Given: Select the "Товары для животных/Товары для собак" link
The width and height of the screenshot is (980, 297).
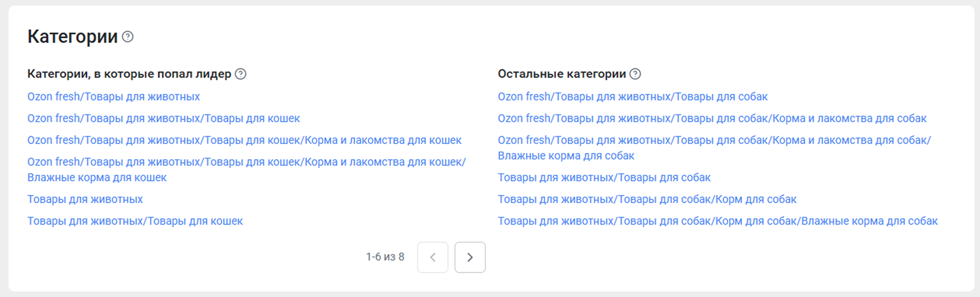Looking at the screenshot, I should point(604,177).
